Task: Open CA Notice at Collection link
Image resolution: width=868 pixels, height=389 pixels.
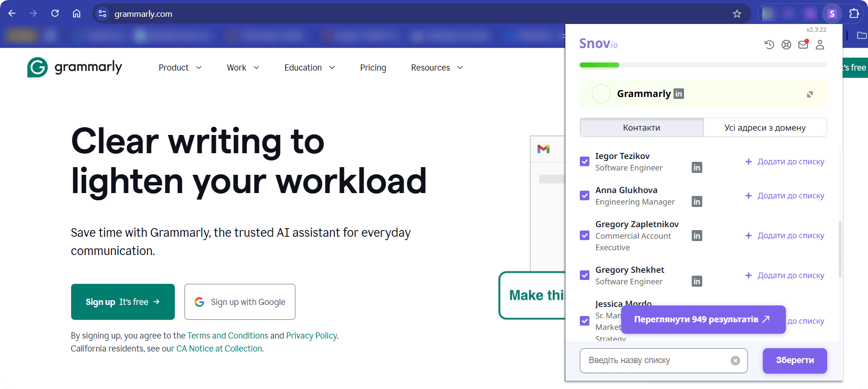Action: (x=219, y=349)
